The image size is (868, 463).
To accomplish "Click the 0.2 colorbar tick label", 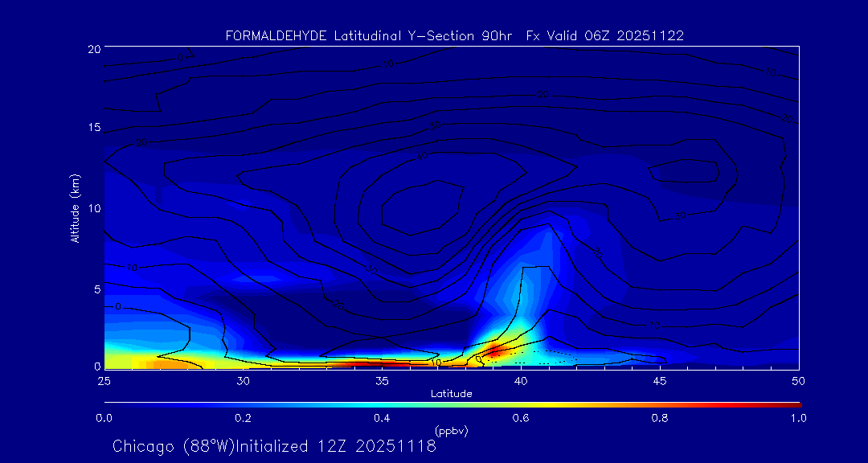I will [x=243, y=418].
